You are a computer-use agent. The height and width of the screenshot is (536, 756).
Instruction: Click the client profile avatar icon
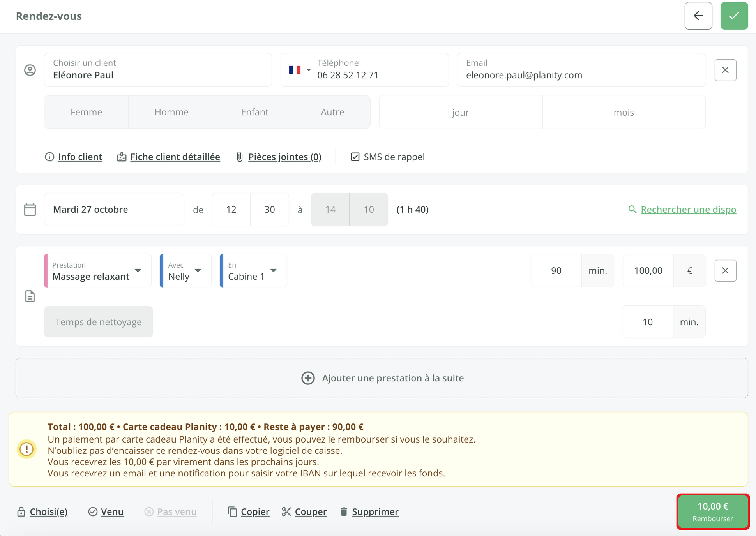point(30,70)
